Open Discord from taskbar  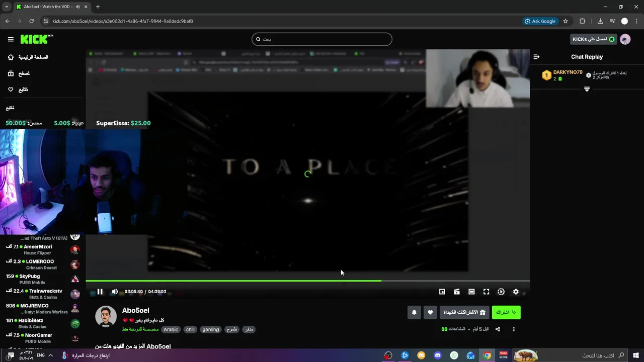(438, 355)
